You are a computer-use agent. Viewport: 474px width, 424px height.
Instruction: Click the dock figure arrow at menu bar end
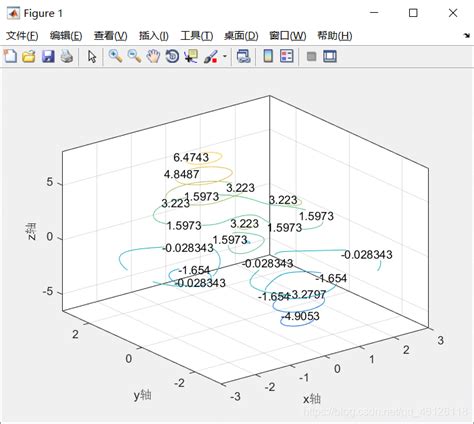467,35
